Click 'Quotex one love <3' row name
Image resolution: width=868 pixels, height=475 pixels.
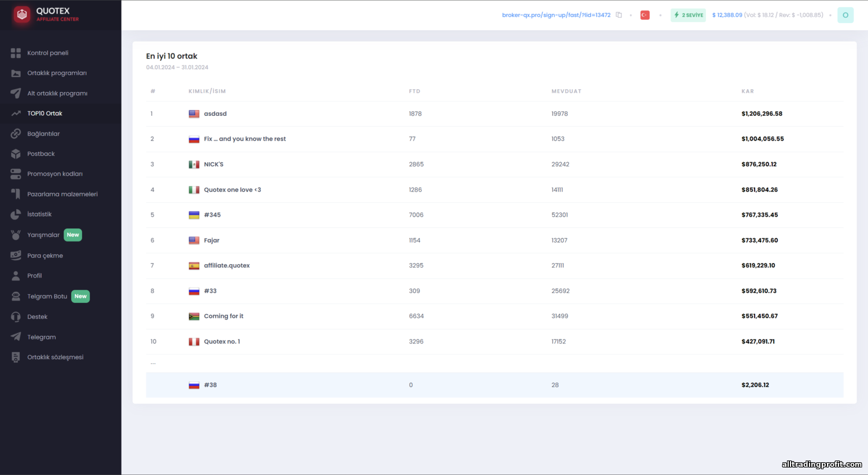click(233, 190)
